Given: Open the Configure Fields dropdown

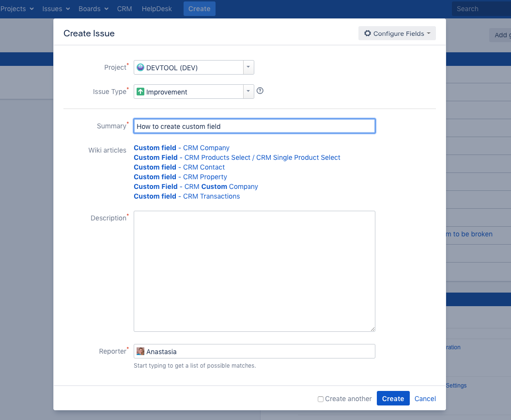Looking at the screenshot, I should [397, 33].
